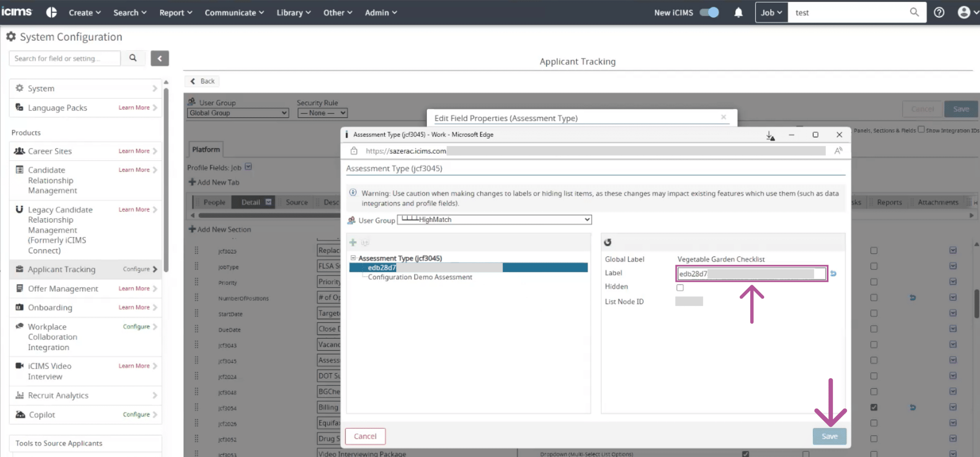Check the Hidden checkbox
Viewport: 980px width, 457px height.
point(680,287)
